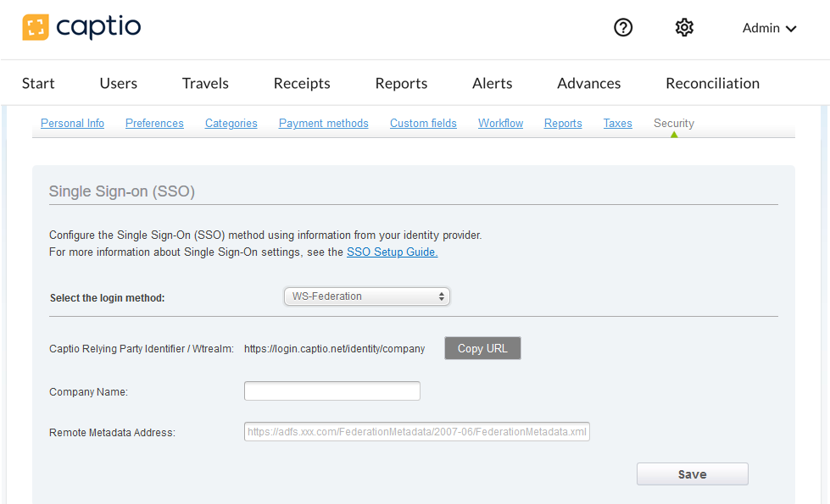Open the Payment methods tab
The width and height of the screenshot is (830, 504).
pyautogui.click(x=323, y=123)
